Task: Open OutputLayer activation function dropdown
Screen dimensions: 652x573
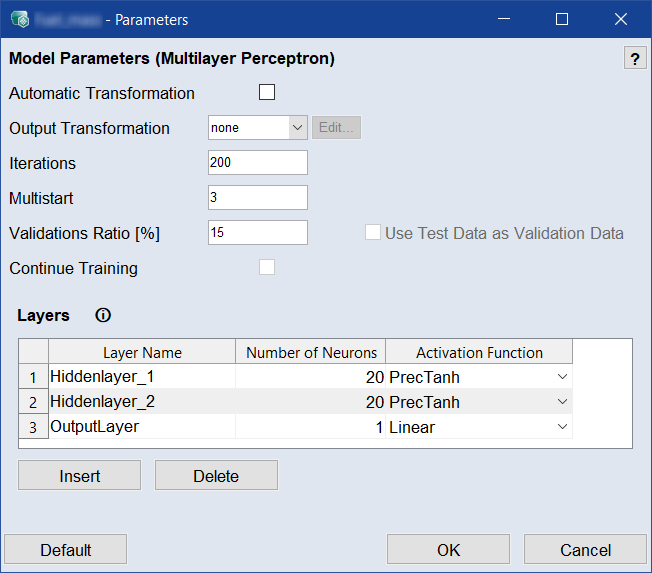Action: tap(562, 427)
